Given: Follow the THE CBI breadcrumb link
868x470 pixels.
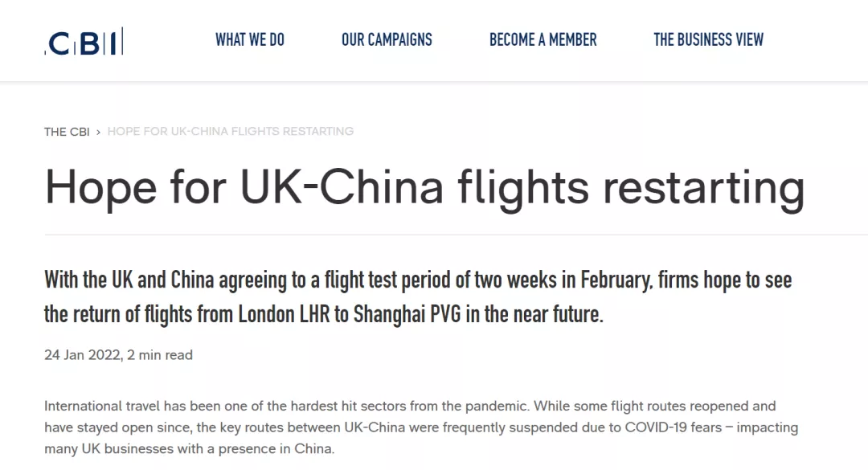Looking at the screenshot, I should coord(67,132).
